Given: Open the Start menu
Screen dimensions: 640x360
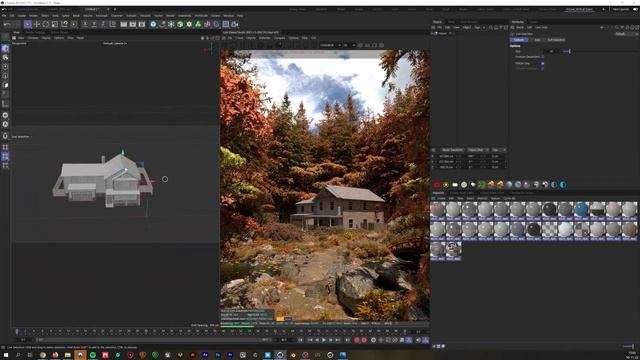Looking at the screenshot, I should pyautogui.click(x=6, y=355).
